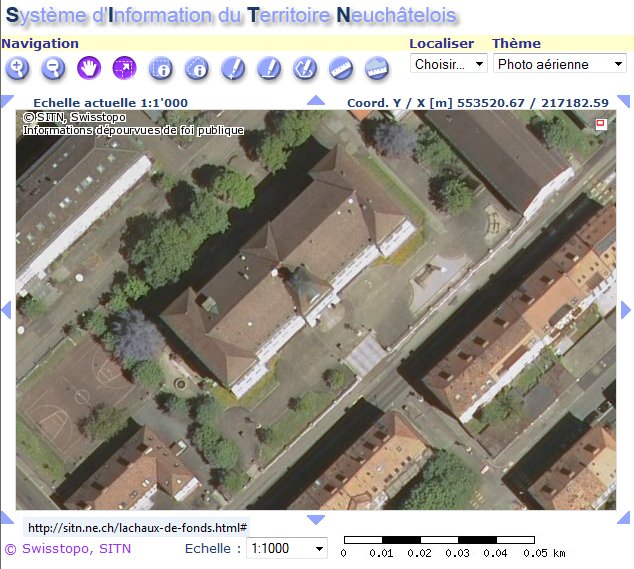Open the Echelle 1:1000 scale dropdown
The image size is (634, 569).
(287, 548)
